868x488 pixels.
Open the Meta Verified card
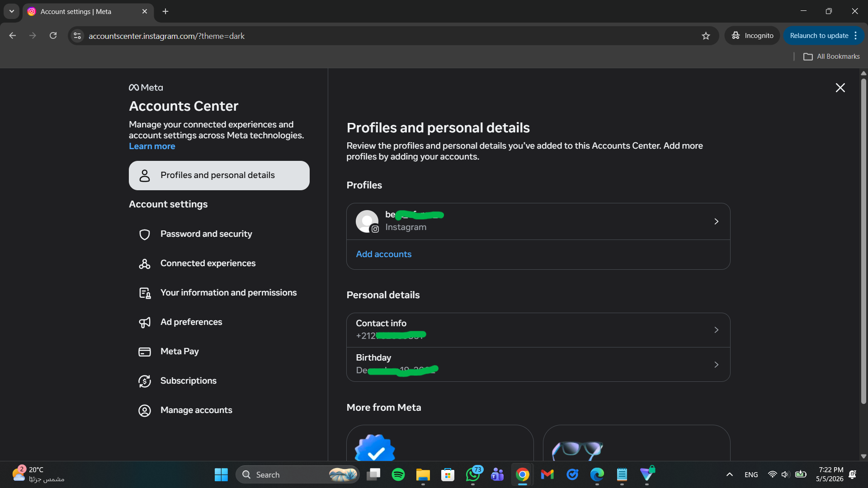[x=440, y=443]
